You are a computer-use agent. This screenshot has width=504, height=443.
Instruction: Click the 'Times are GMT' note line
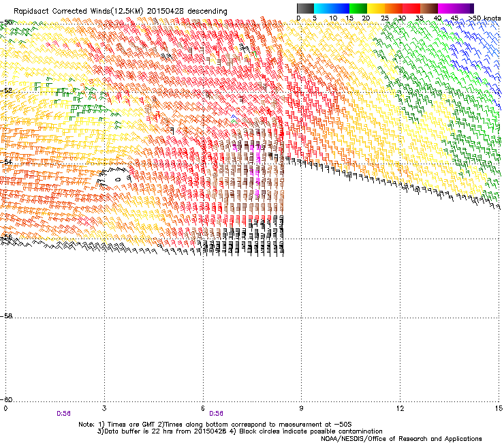(215, 425)
